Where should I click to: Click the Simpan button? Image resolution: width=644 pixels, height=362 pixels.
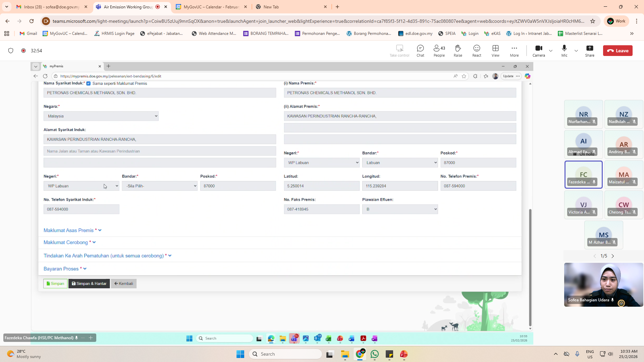coord(55,284)
